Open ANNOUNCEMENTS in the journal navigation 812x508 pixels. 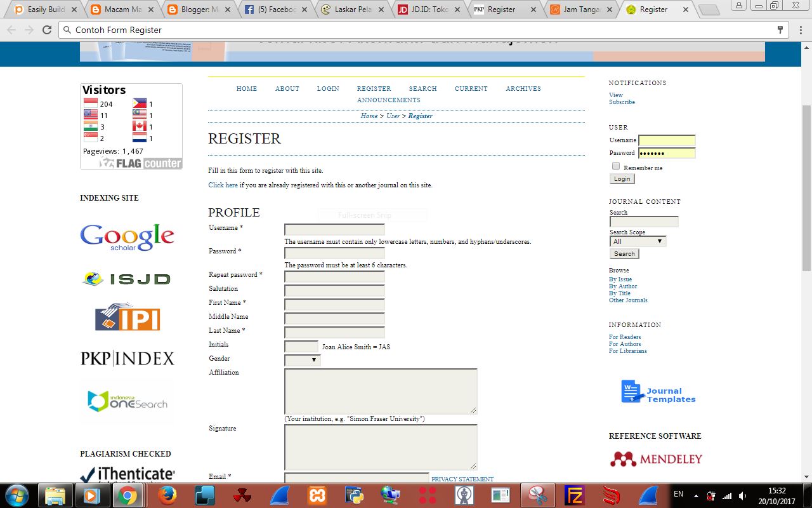point(389,100)
